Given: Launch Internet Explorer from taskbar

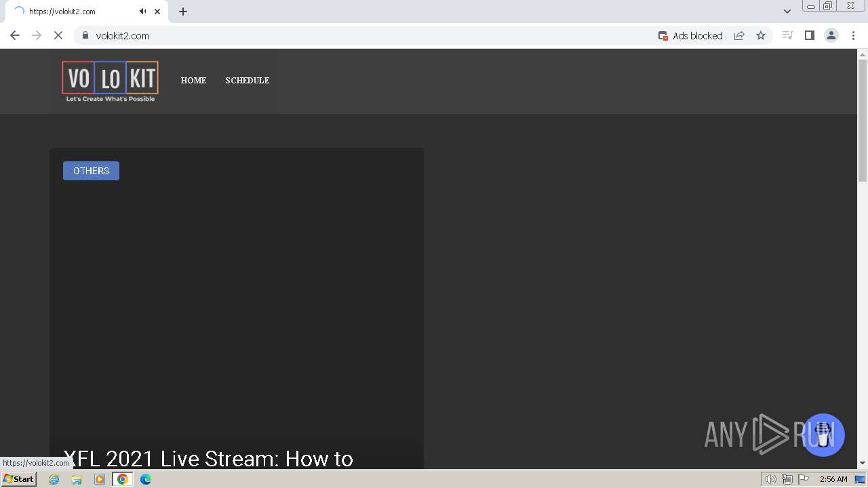Looking at the screenshot, I should tap(54, 479).
